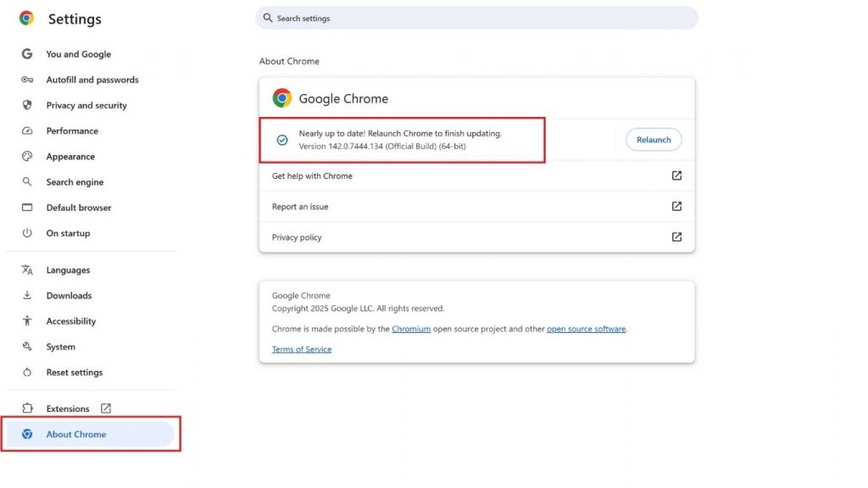Open the Downloads arrow icon

click(26, 295)
